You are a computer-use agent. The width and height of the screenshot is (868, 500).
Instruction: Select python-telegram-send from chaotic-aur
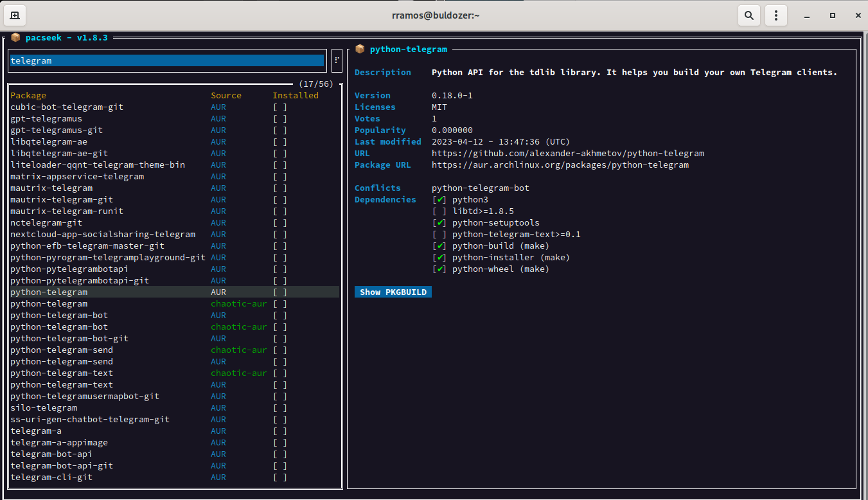(175, 350)
